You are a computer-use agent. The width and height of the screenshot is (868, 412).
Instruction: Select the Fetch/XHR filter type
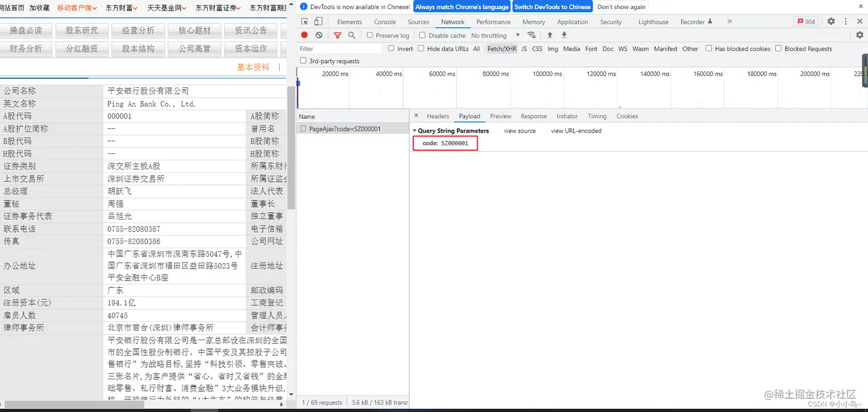[x=502, y=49]
